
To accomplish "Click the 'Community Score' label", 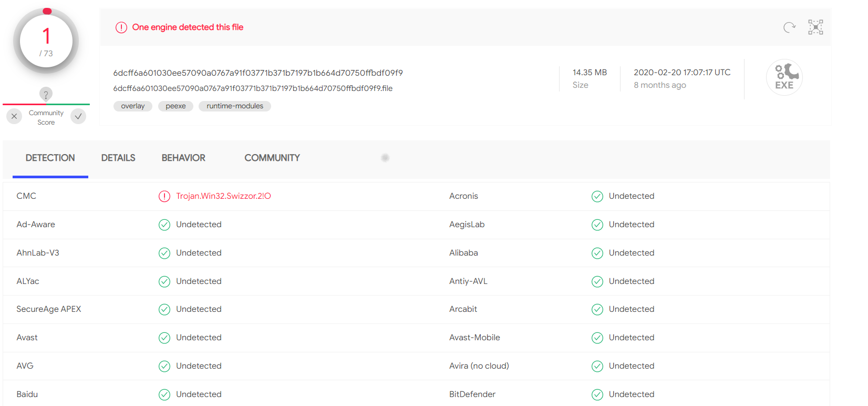I will pos(46,118).
